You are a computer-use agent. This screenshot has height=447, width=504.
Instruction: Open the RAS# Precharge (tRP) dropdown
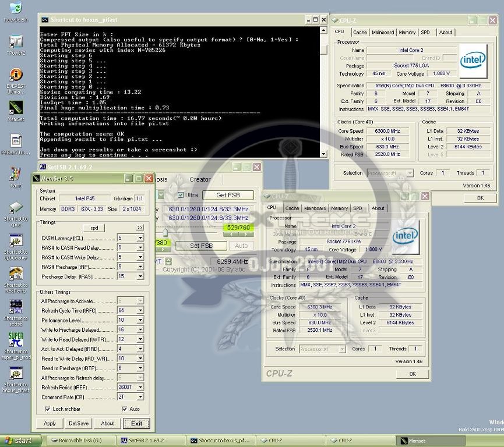click(x=140, y=267)
